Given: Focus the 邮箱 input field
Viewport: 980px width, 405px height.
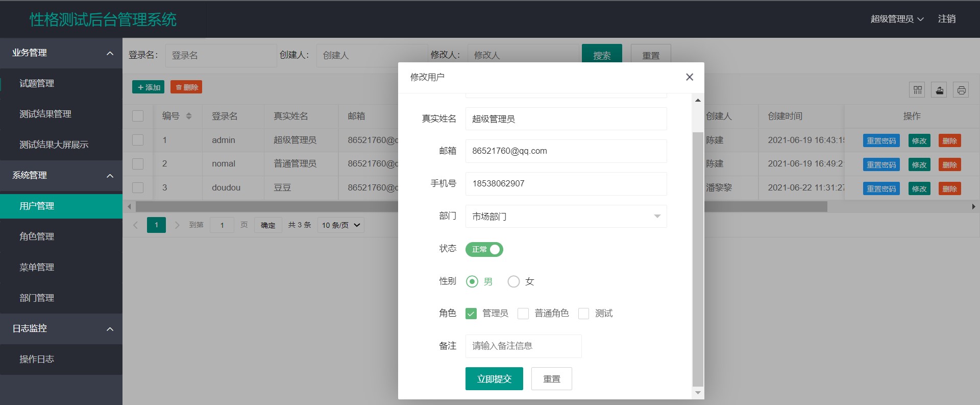Looking at the screenshot, I should tap(566, 151).
